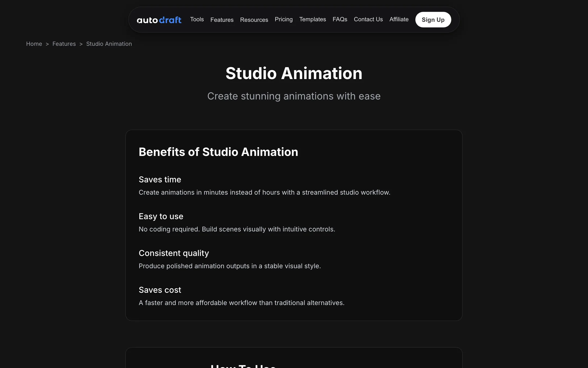Visit the FAQs page

click(340, 19)
